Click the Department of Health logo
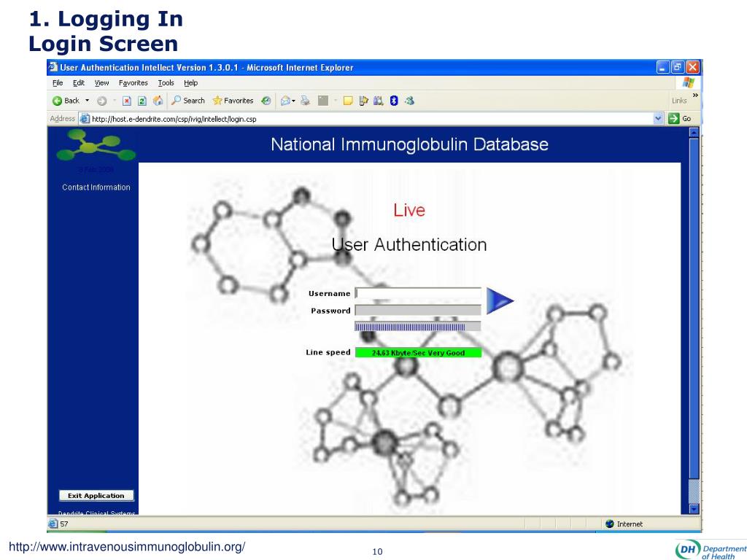The image size is (747, 560). pyautogui.click(x=711, y=550)
